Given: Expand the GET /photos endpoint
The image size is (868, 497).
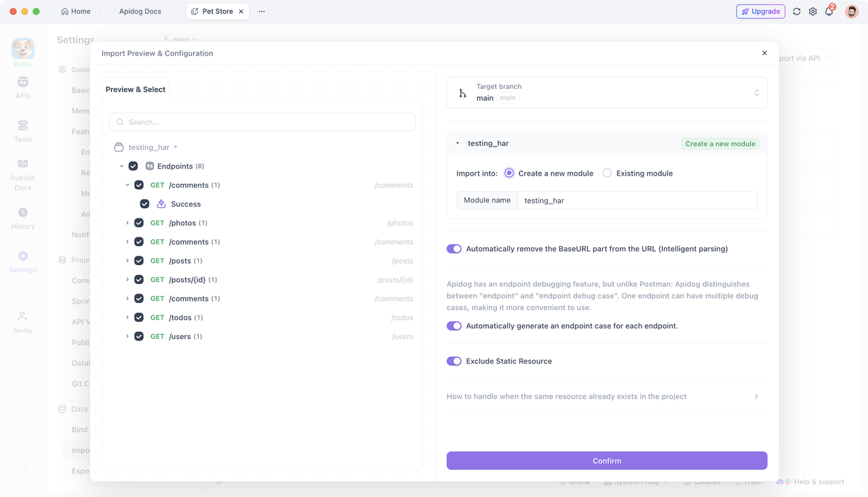Looking at the screenshot, I should [x=127, y=222].
